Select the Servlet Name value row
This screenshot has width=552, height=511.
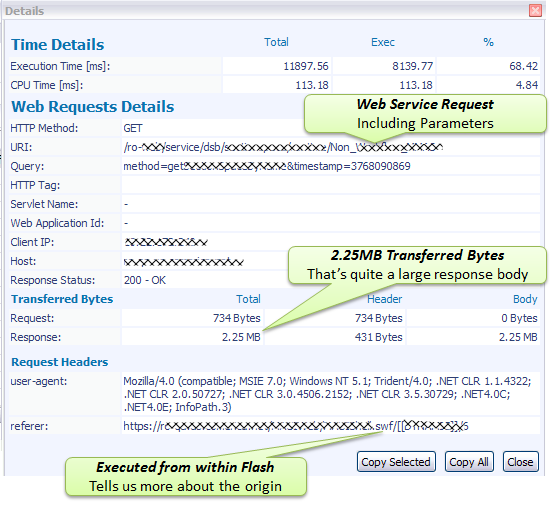coord(331,204)
